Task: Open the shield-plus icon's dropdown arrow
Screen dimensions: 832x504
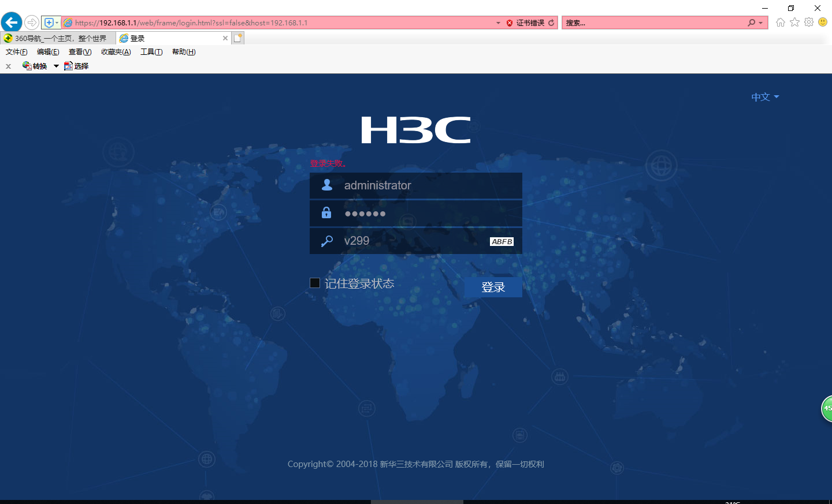Action: click(57, 23)
